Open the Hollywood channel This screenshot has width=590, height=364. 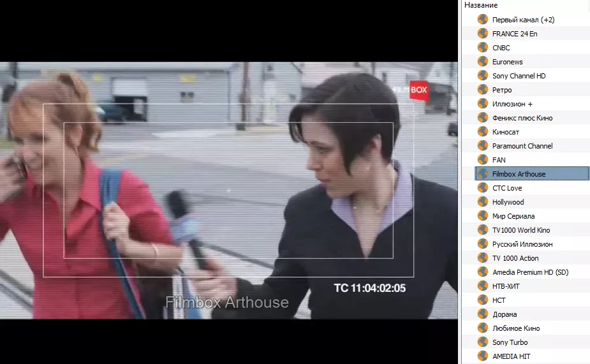click(x=508, y=202)
